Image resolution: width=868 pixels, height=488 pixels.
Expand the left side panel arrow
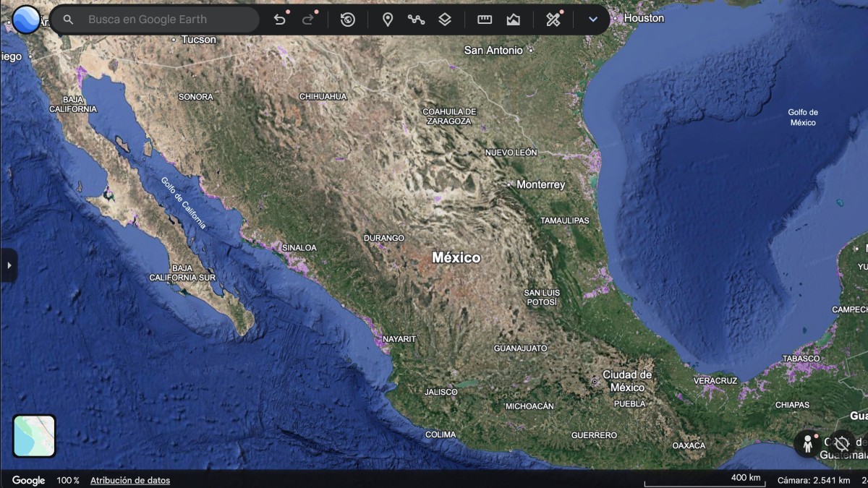tap(8, 265)
